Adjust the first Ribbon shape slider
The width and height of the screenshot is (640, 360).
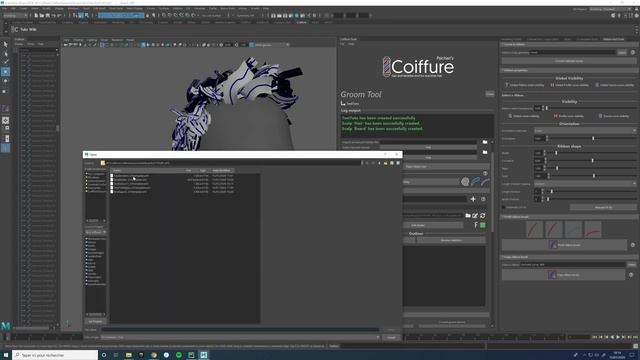coord(556,153)
